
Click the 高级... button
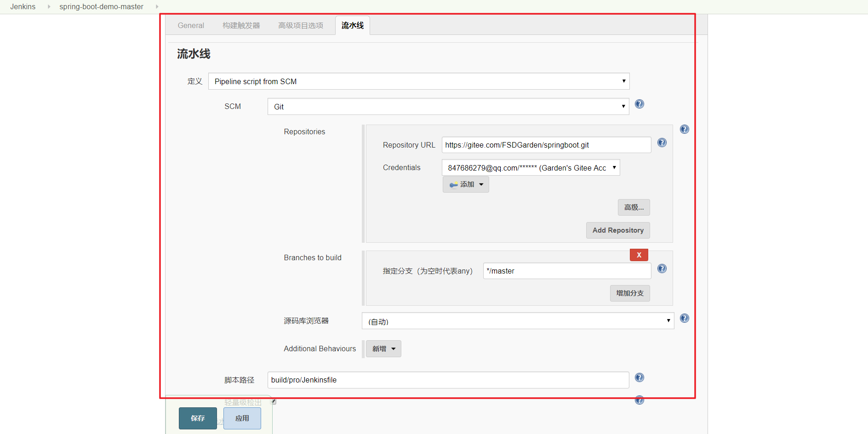coord(634,207)
